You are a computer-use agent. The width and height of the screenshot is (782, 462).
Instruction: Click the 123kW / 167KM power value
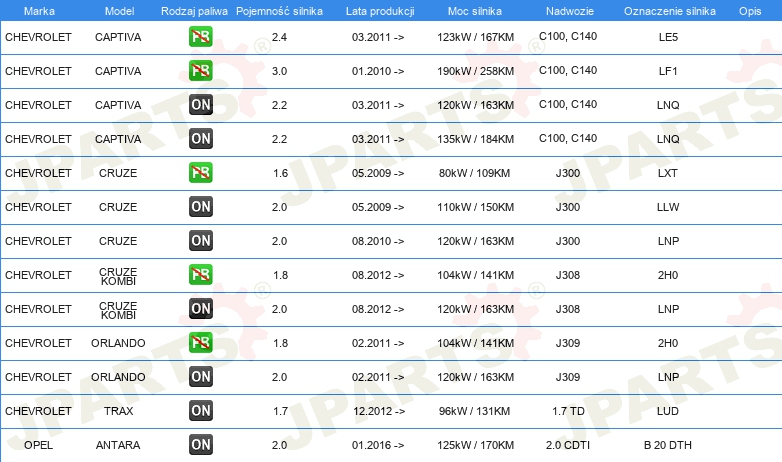pyautogui.click(x=475, y=37)
